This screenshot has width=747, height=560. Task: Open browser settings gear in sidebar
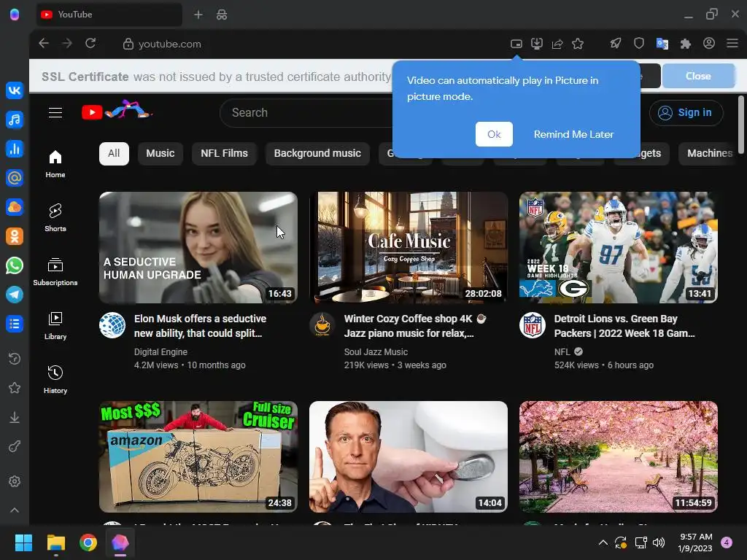(x=15, y=481)
